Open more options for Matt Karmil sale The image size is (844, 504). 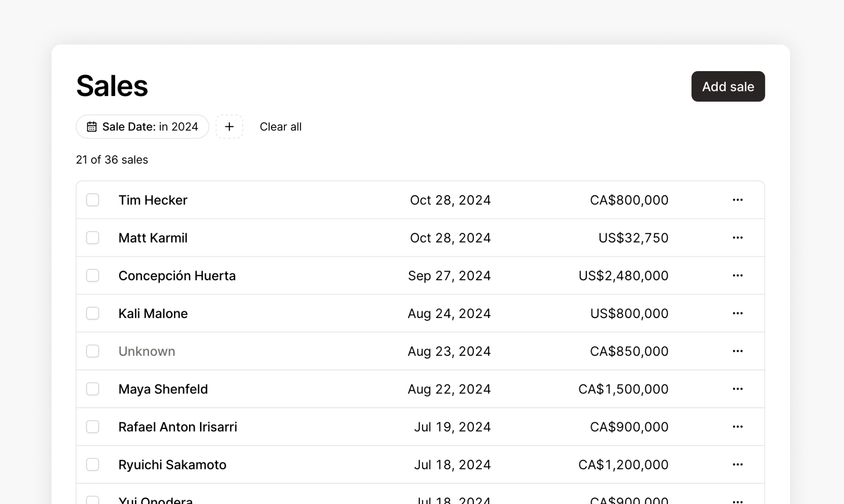click(737, 238)
